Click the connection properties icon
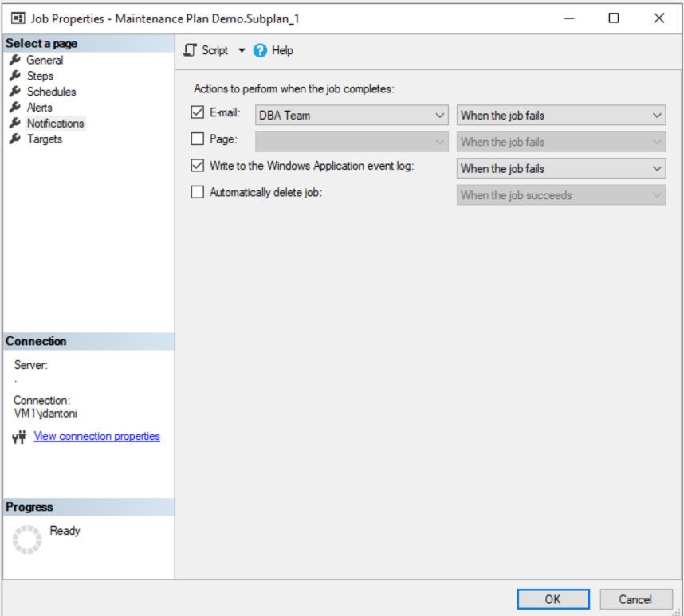 click(20, 437)
